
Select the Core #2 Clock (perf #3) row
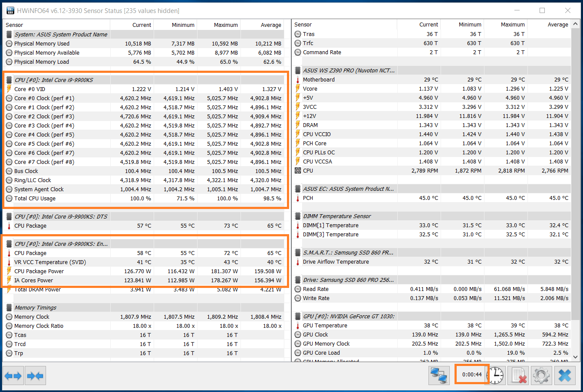pos(144,116)
